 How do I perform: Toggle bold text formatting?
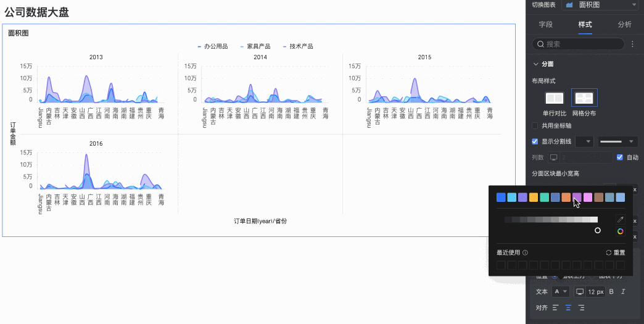tap(611, 291)
